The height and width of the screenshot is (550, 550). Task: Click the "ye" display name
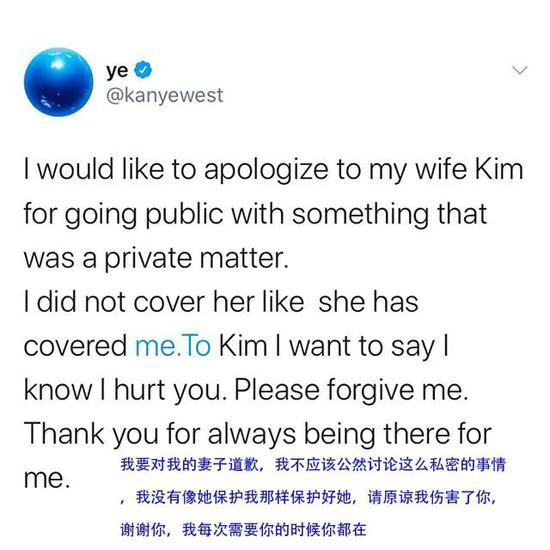point(117,71)
